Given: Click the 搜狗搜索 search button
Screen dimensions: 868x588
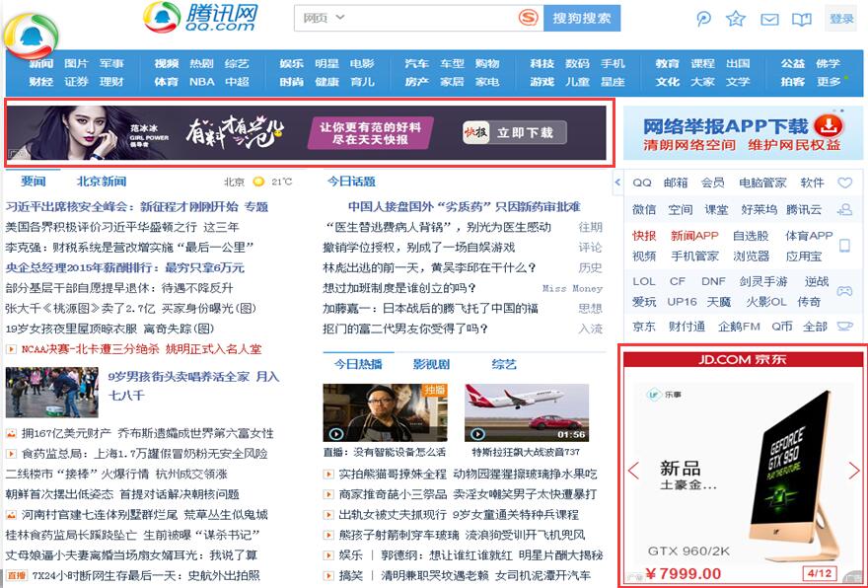Looking at the screenshot, I should click(x=582, y=18).
